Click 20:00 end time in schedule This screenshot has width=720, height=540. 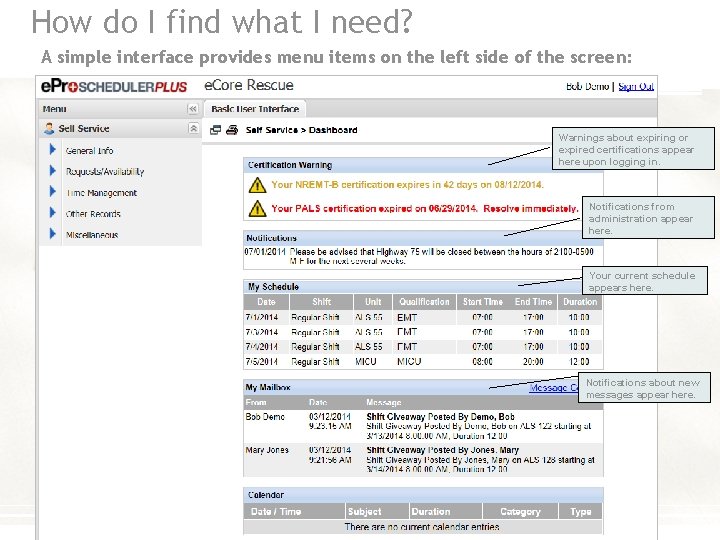pos(533,362)
